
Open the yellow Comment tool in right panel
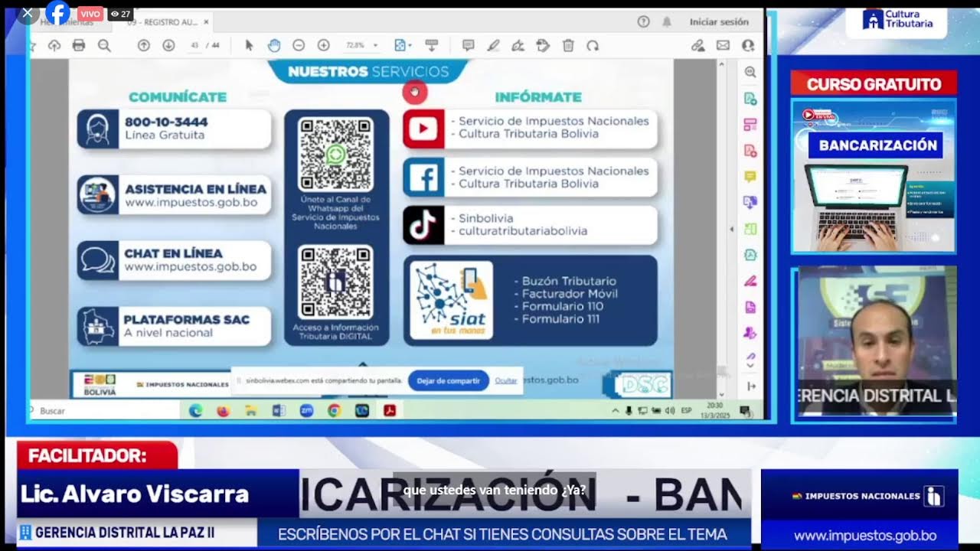pos(750,177)
